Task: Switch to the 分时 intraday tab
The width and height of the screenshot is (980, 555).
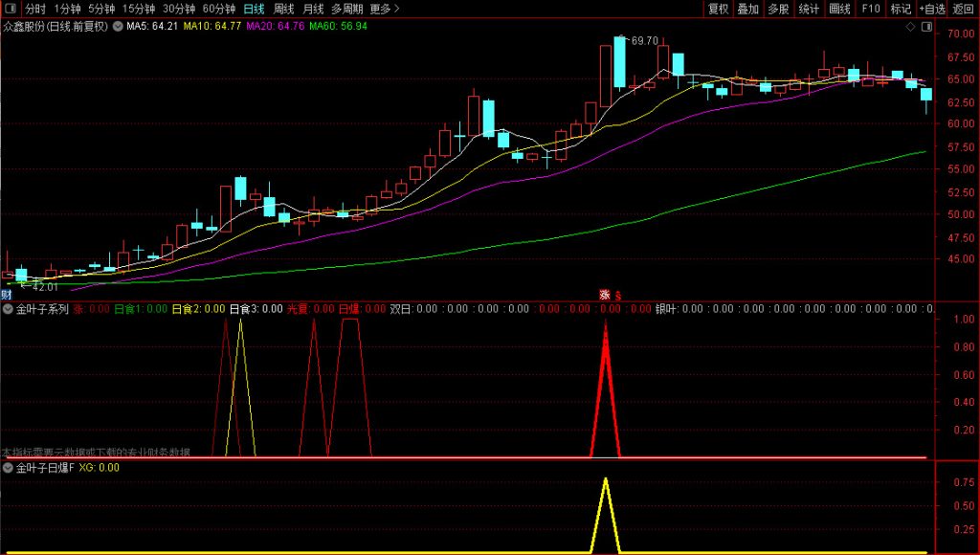Action: click(x=34, y=9)
